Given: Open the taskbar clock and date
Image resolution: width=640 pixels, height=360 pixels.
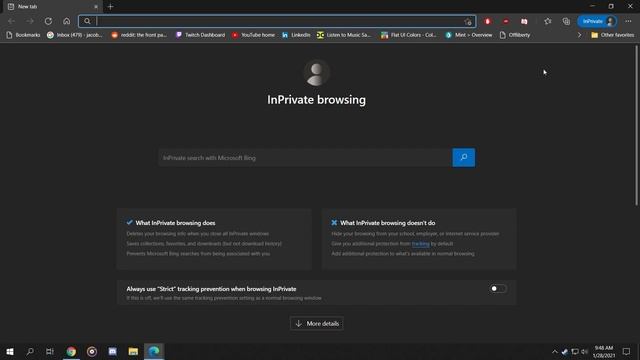Looking at the screenshot, I should tap(604, 352).
